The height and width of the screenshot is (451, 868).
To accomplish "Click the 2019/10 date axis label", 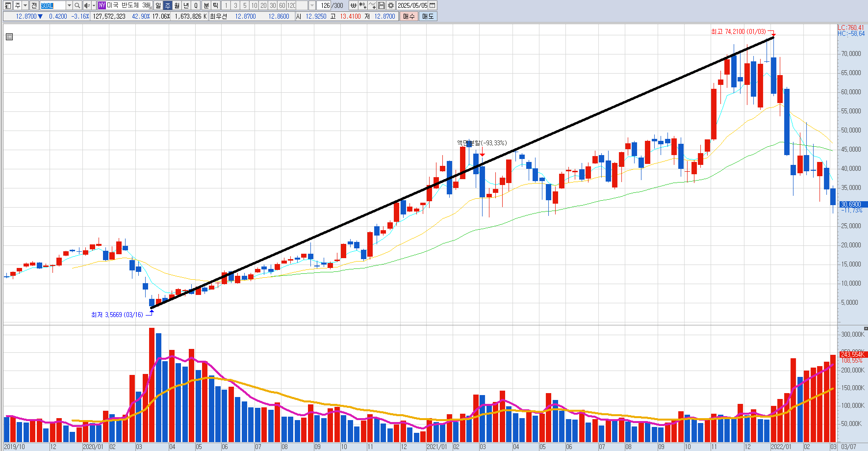I will pos(14,447).
